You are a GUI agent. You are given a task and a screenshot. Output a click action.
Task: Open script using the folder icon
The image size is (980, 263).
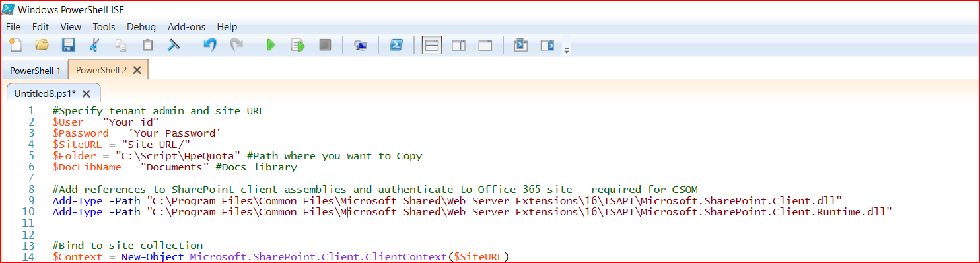[42, 46]
